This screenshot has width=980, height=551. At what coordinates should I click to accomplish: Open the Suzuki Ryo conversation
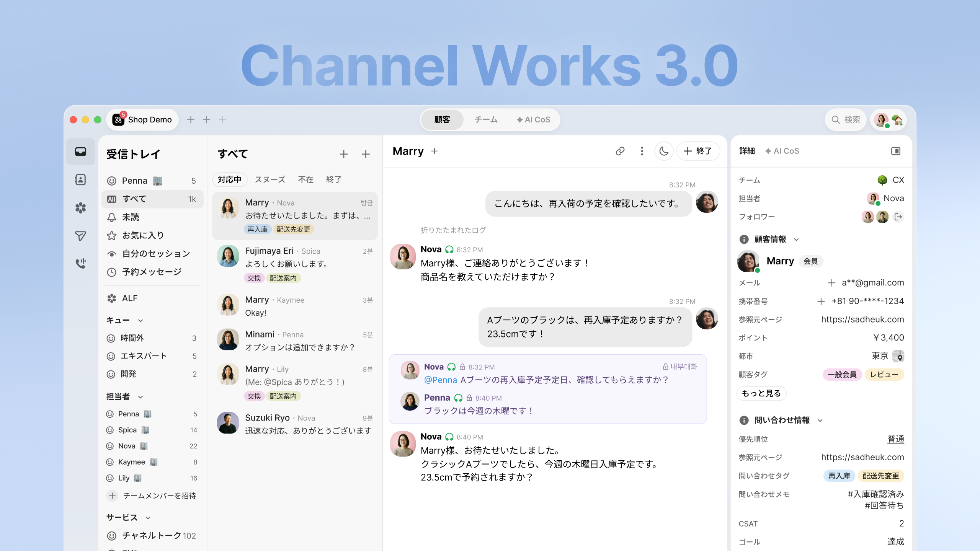[x=295, y=424]
